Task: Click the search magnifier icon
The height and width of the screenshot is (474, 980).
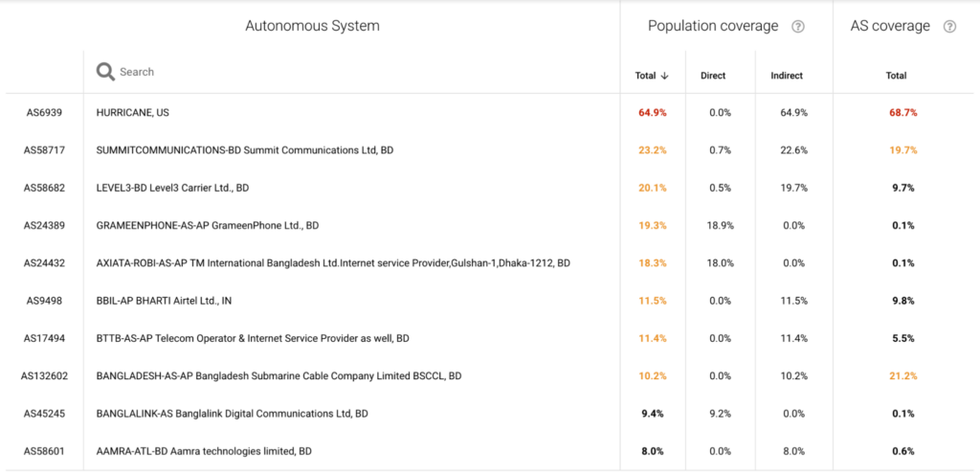Action: point(105,72)
